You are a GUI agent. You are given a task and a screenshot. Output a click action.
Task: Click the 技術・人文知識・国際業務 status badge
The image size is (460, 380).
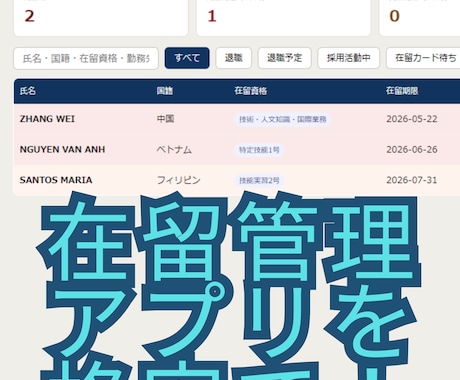pyautogui.click(x=282, y=119)
